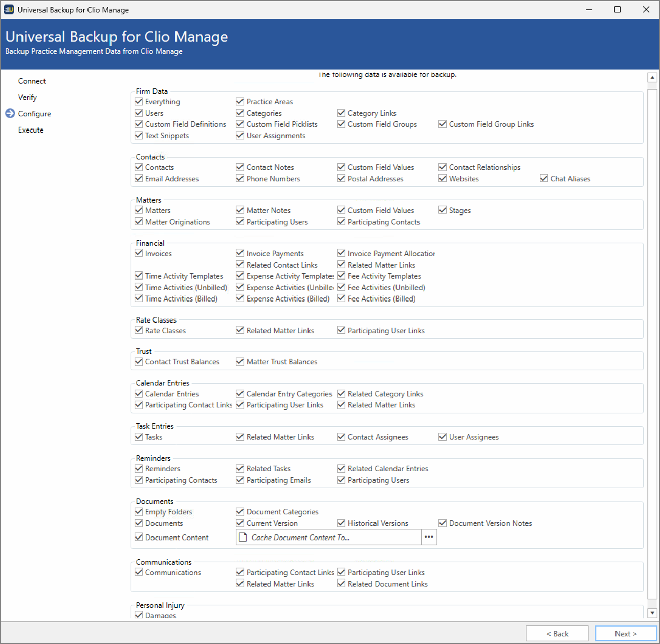The image size is (660, 644).
Task: Click the scroll down arrow of the vertical scrollbar
Action: click(652, 613)
